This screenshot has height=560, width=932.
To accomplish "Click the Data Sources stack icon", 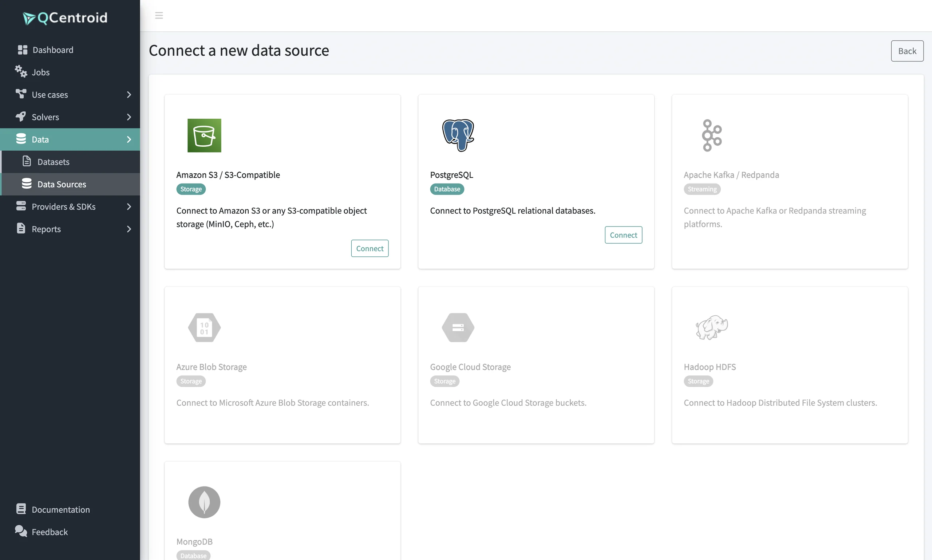I will [27, 184].
